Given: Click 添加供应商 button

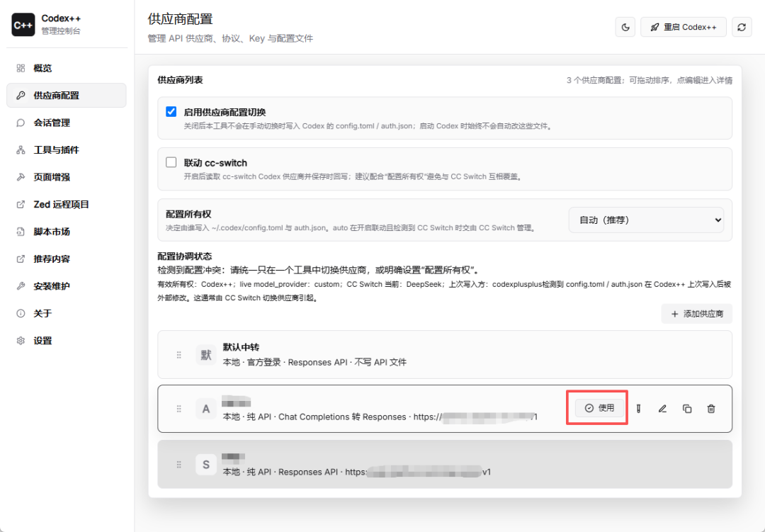Looking at the screenshot, I should click(x=697, y=314).
